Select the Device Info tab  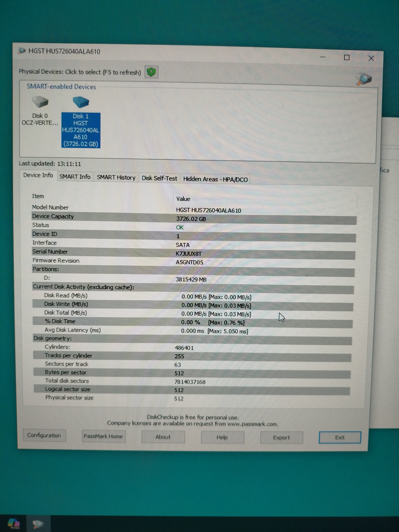point(38,175)
